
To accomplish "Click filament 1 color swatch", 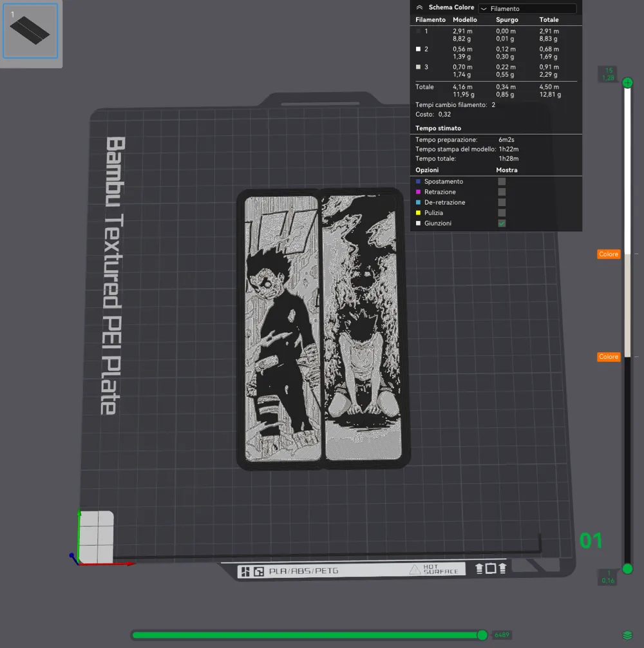I will (418, 32).
